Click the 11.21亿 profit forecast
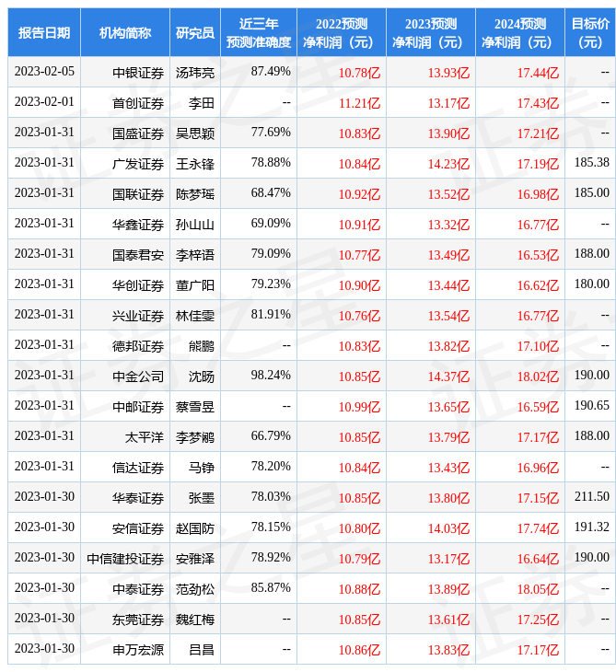 [359, 103]
